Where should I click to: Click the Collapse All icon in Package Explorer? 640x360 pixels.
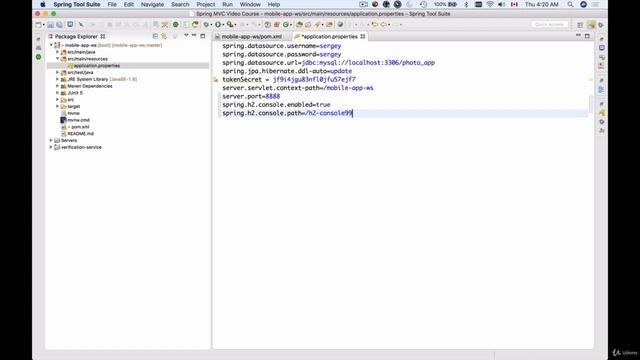[155, 36]
